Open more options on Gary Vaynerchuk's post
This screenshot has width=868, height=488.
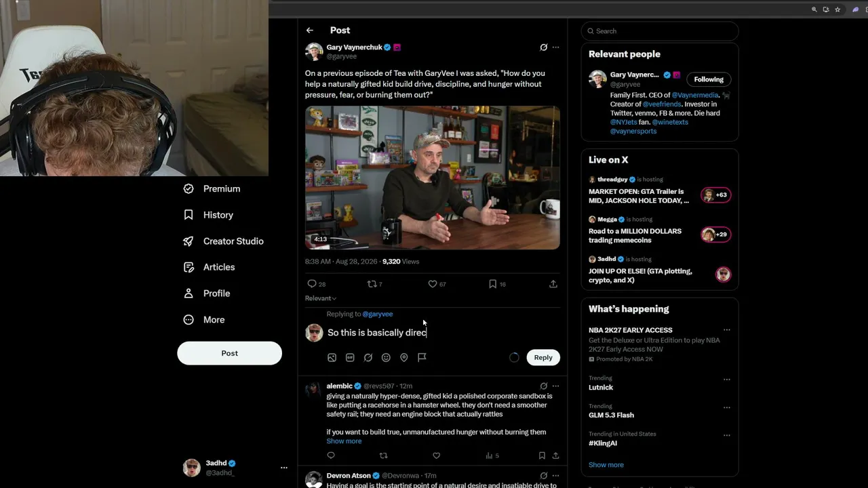556,47
